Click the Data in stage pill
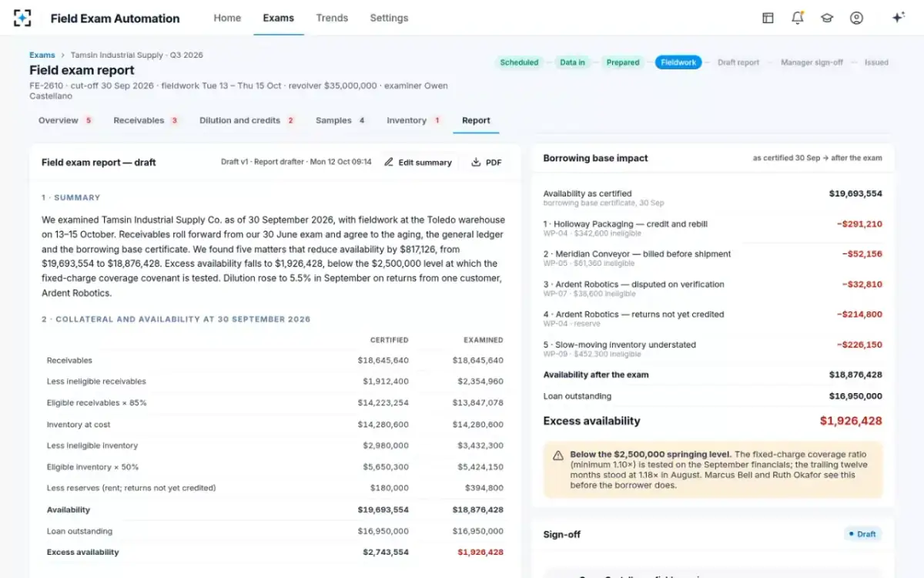 572,62
